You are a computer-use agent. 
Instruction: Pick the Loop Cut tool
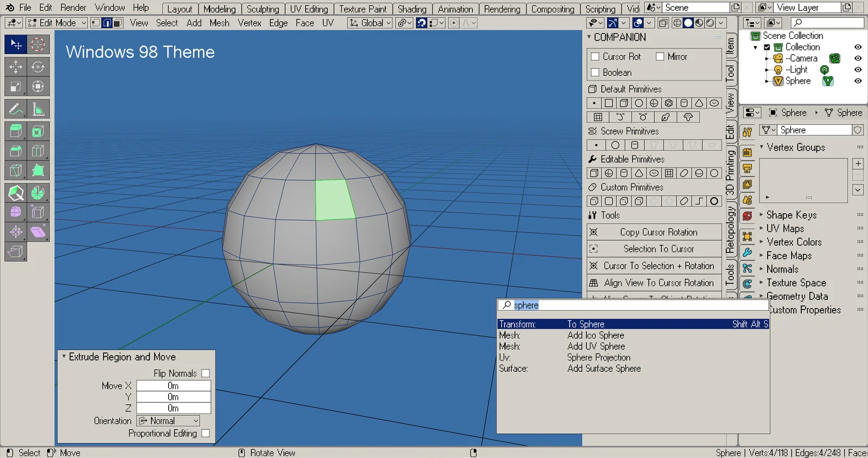[37, 151]
